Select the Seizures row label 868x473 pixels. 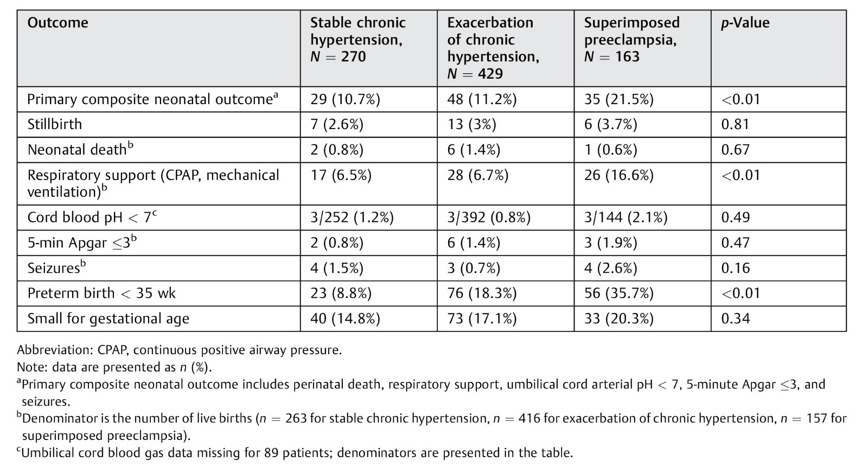[x=56, y=267]
